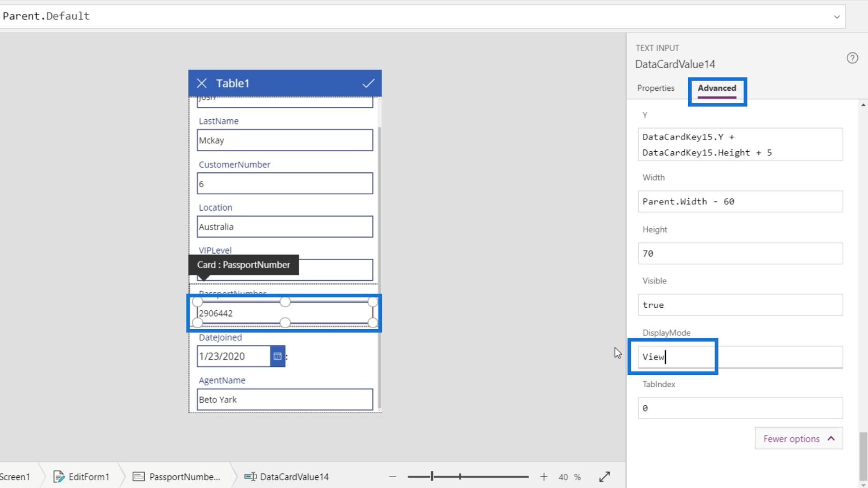Viewport: 868px width, 488px height.
Task: Click the DateJoined date field
Action: coord(234,356)
